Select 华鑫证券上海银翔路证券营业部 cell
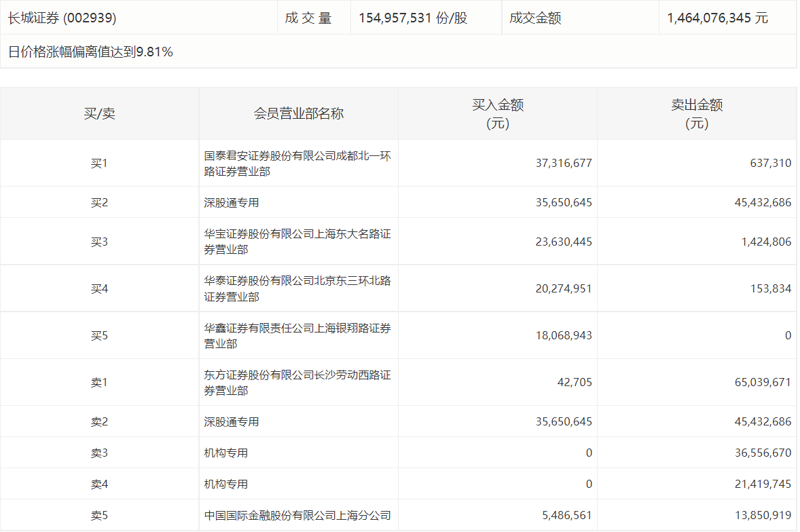The image size is (800, 532). (x=297, y=336)
